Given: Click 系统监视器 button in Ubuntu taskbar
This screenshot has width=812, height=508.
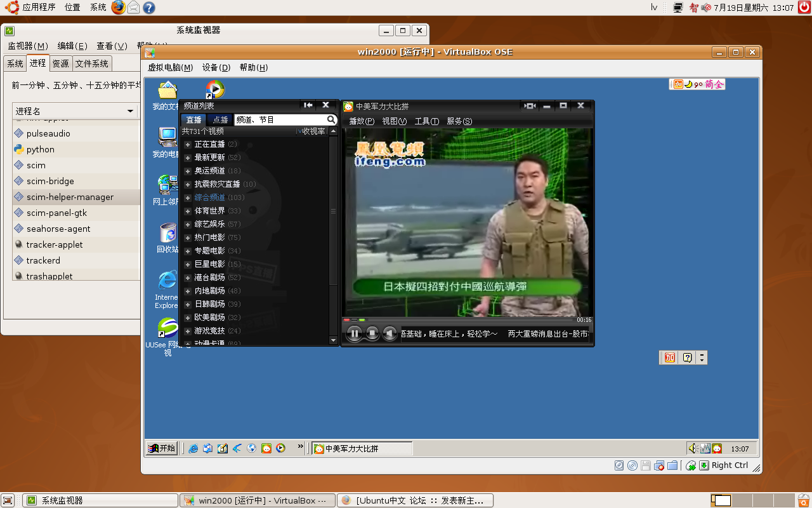Looking at the screenshot, I should 100,500.
